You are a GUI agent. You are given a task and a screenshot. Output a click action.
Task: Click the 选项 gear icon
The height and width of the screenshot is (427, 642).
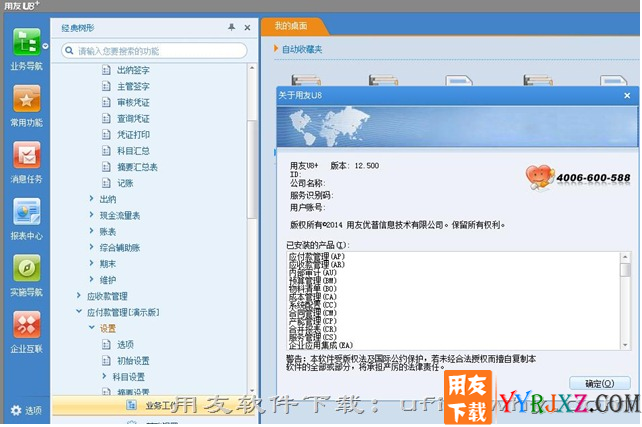[16, 410]
